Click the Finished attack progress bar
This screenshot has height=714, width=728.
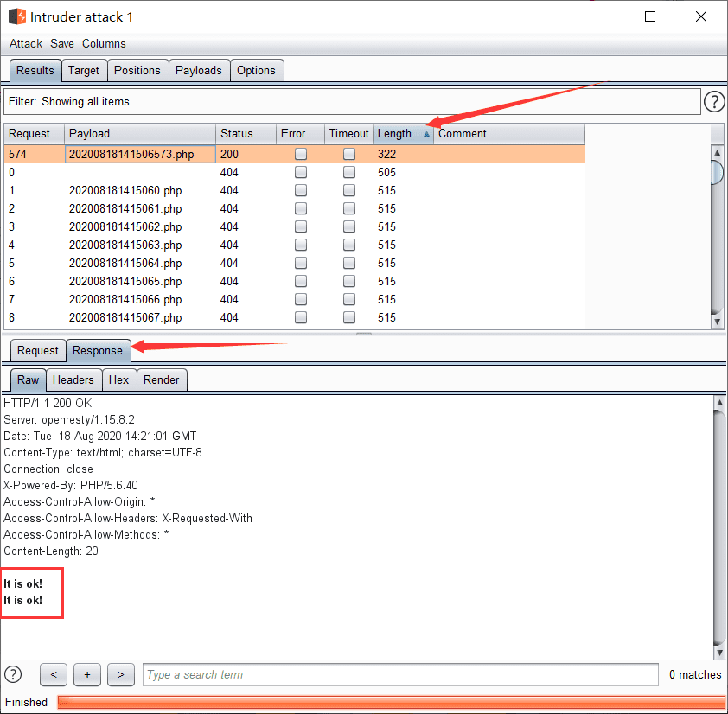pos(389,702)
